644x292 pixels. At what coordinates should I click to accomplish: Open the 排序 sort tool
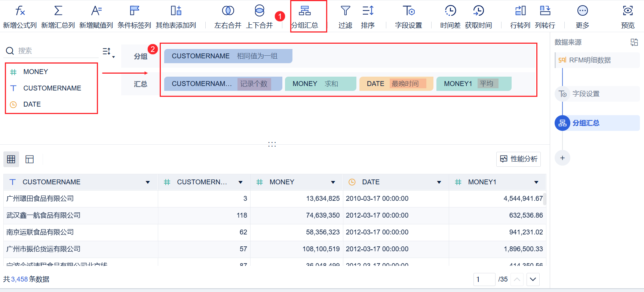[x=368, y=11]
